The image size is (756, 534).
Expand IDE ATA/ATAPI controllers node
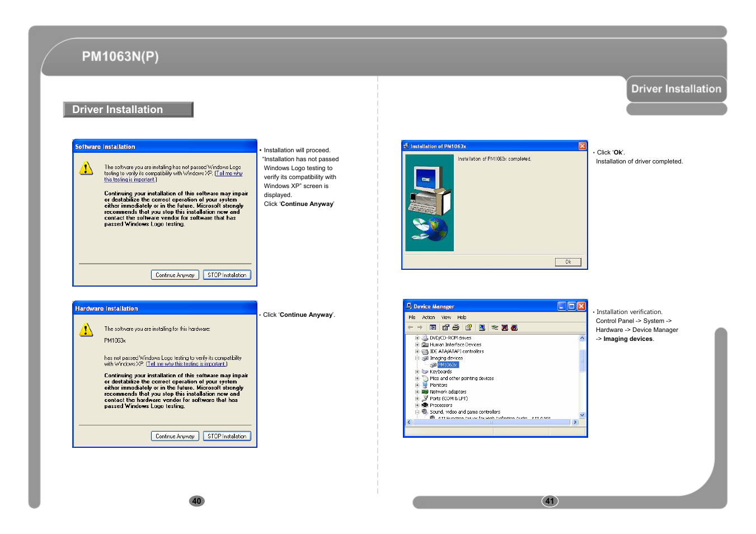click(417, 352)
